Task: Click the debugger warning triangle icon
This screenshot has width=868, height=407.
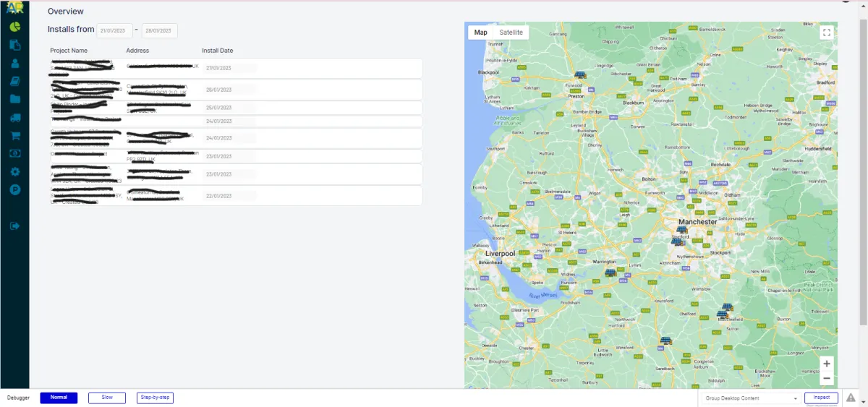Action: tap(851, 398)
